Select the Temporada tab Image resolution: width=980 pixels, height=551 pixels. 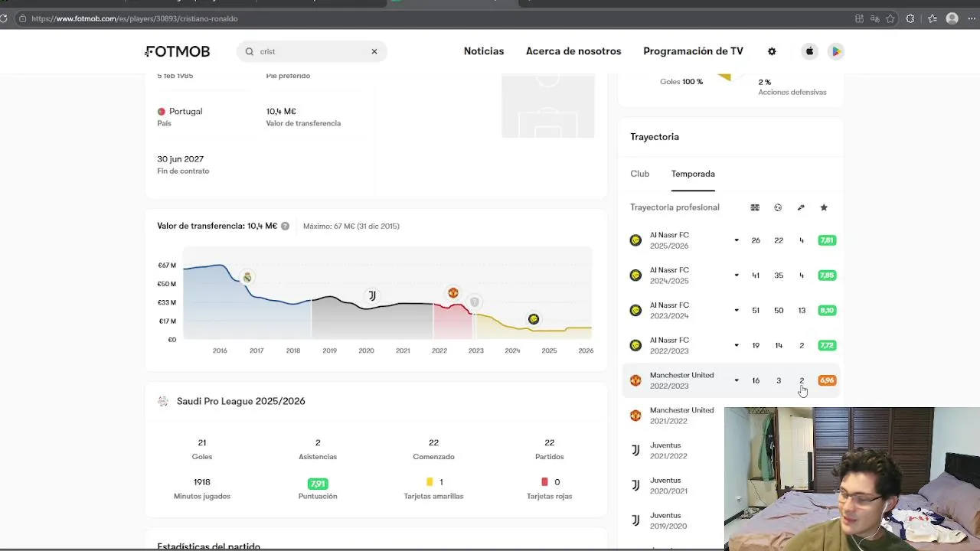693,174
